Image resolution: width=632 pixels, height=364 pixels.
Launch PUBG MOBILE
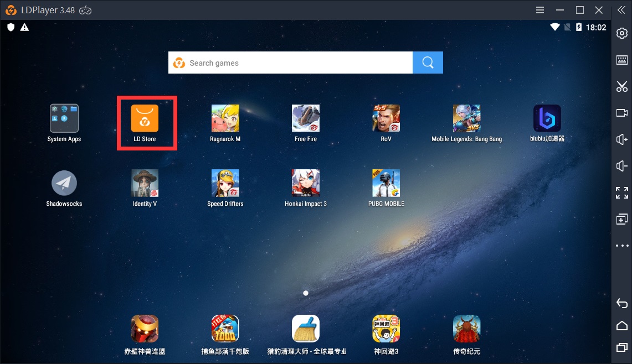pos(386,183)
